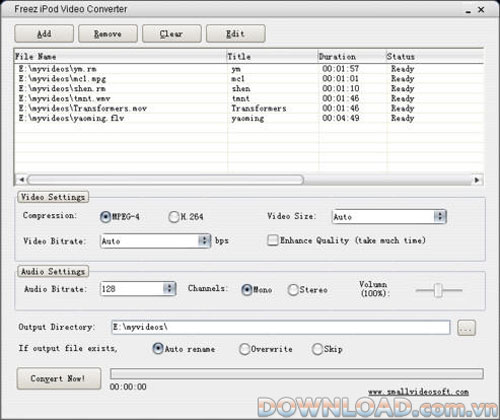Click the Output Directory input field
Viewport: 500px width, 420px height.
click(281, 327)
